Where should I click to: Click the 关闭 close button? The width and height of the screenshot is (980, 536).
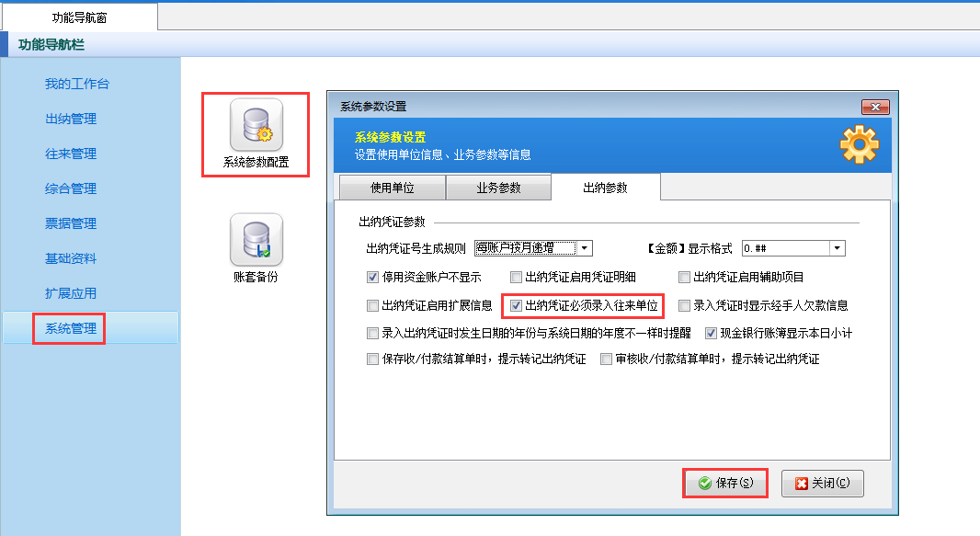(822, 483)
